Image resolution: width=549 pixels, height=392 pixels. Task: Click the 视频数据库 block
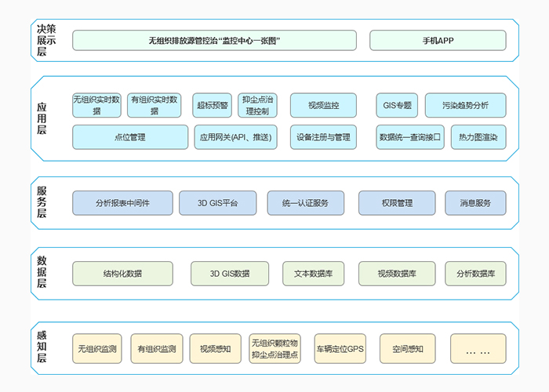pos(397,274)
